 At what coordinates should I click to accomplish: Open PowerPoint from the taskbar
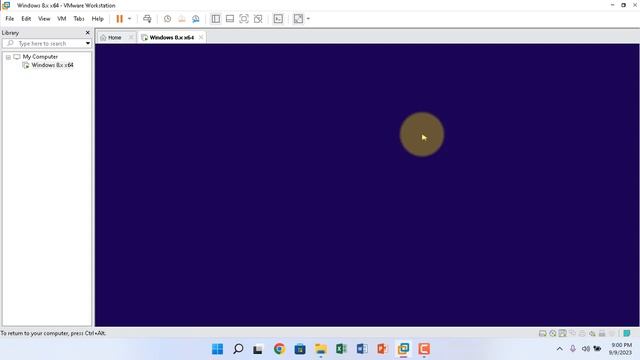point(382,349)
